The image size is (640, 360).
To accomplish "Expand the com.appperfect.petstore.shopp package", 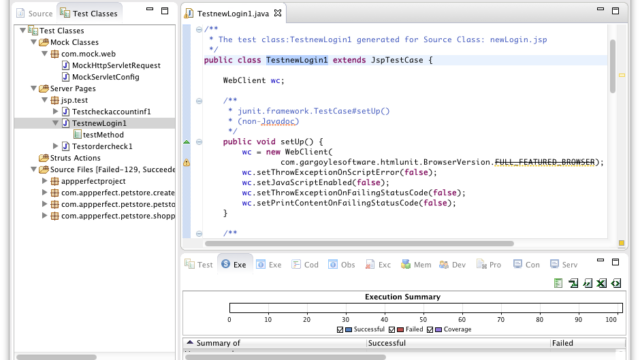I will click(45, 215).
